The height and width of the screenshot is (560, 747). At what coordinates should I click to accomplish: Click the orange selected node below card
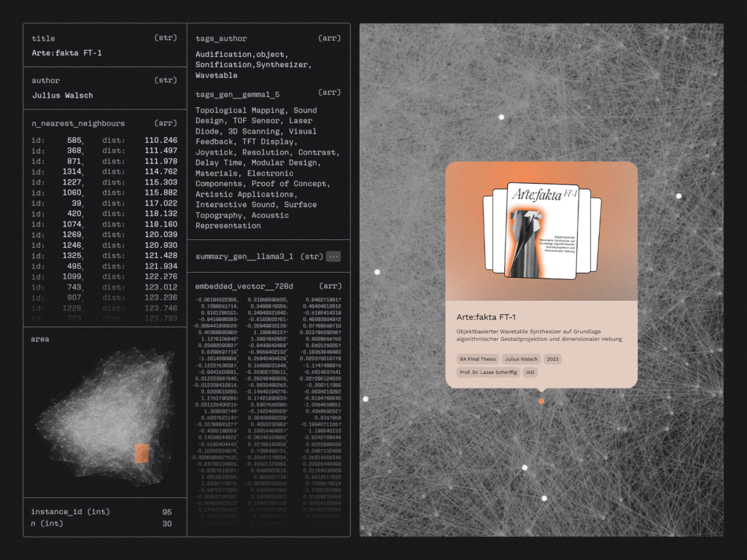click(x=541, y=402)
